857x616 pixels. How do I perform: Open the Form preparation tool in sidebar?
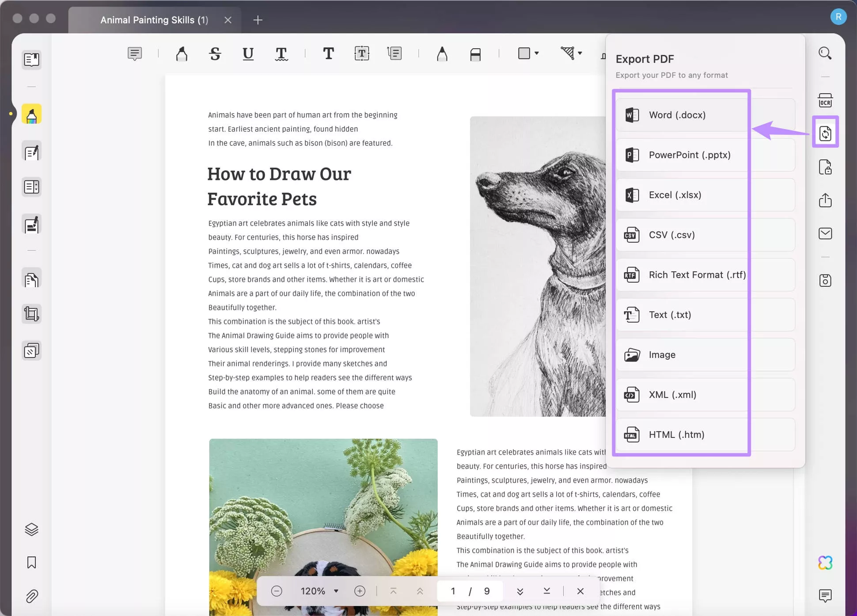(x=31, y=187)
